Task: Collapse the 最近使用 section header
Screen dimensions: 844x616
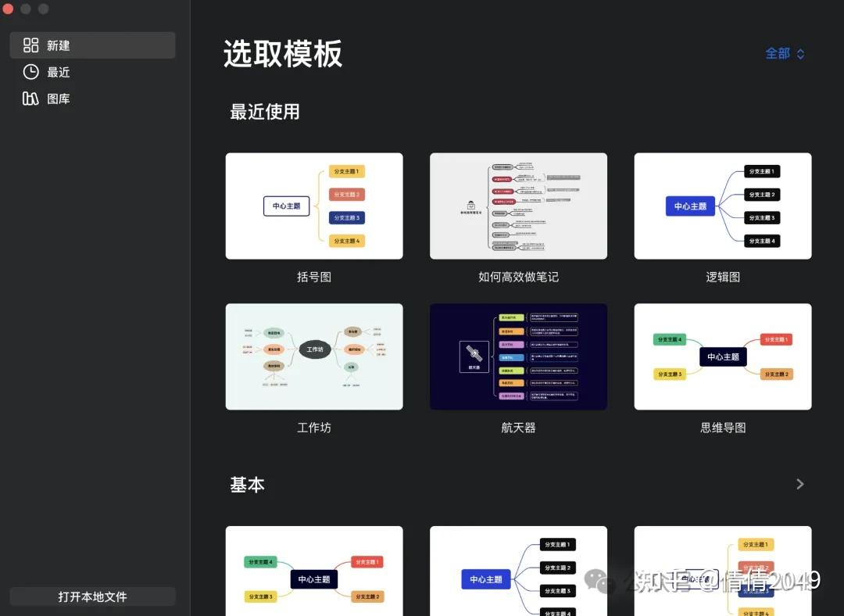Action: [263, 112]
